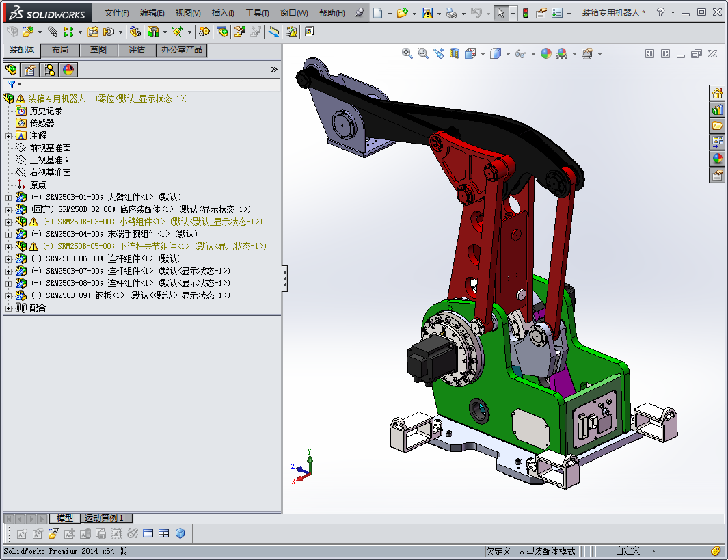
Task: Click the Zoom to Fit magnifier icon
Action: 407,53
